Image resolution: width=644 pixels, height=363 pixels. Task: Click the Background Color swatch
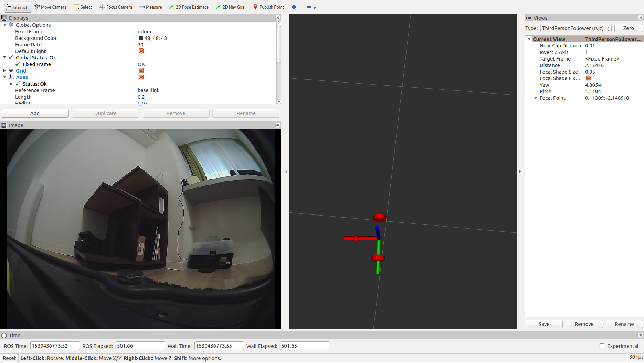(141, 38)
